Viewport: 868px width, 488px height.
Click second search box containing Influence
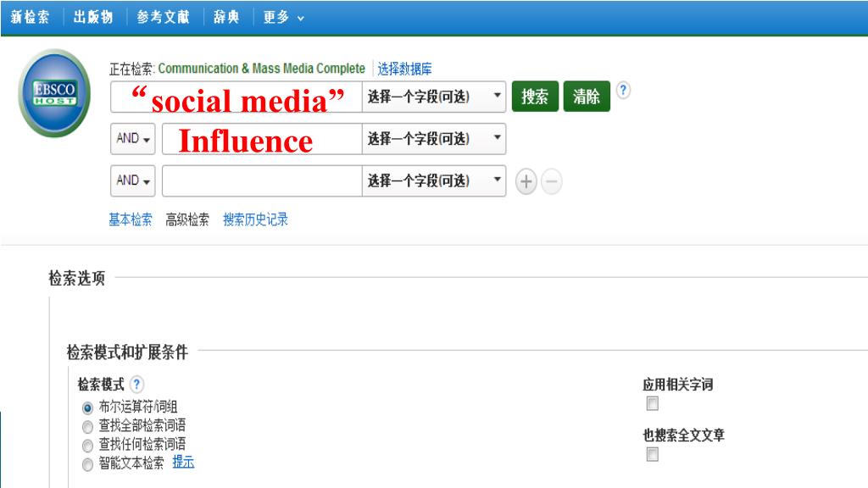coord(263,139)
